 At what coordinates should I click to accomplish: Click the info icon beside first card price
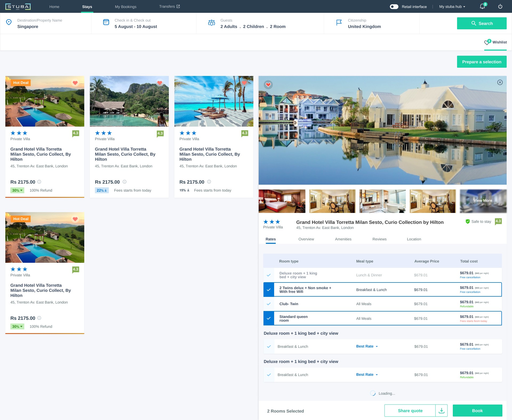tap(39, 182)
